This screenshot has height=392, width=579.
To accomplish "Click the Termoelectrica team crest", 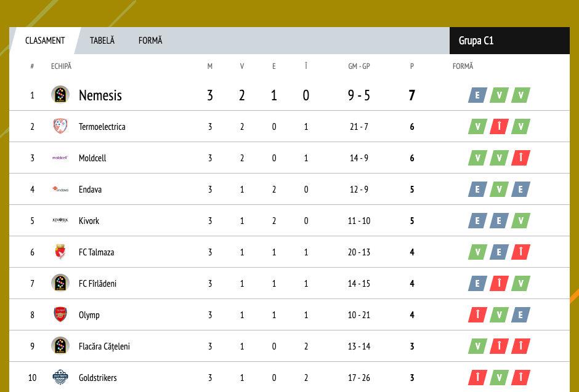I will click(60, 127).
